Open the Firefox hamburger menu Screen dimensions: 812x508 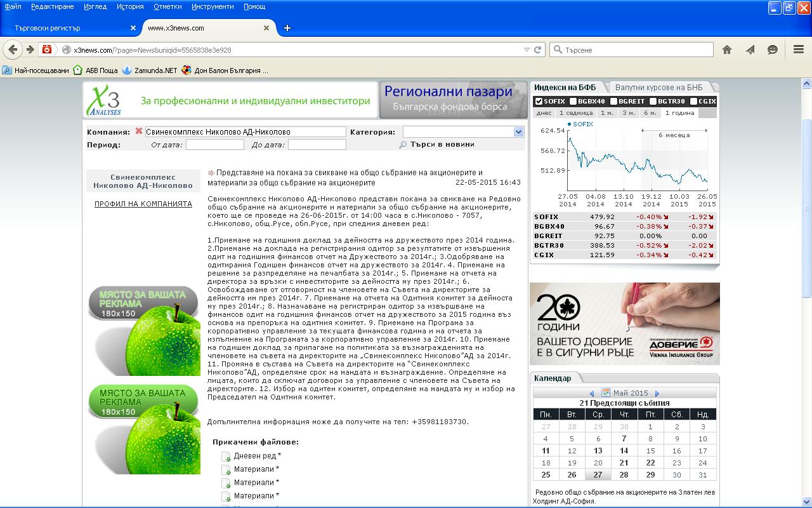pos(799,50)
